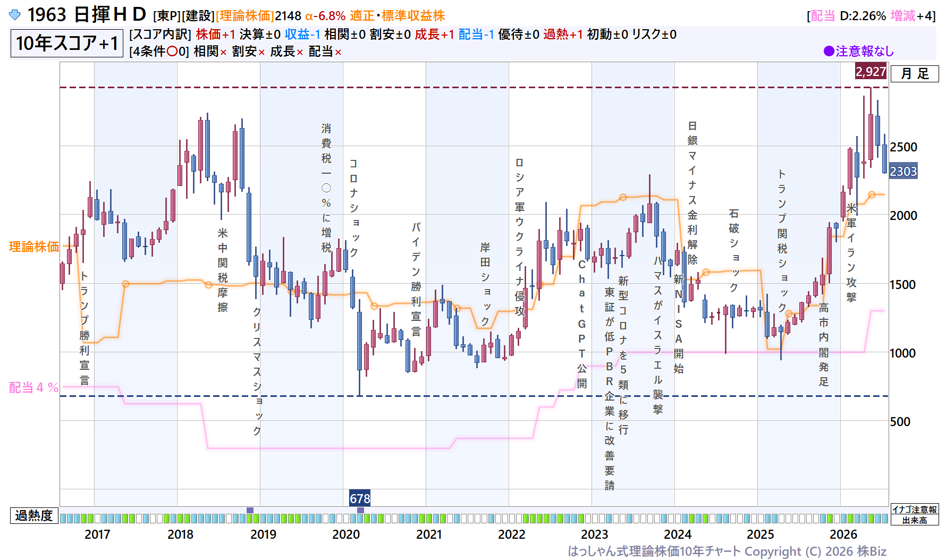Click the バイデン勝利宣言 event annotation

click(x=416, y=279)
